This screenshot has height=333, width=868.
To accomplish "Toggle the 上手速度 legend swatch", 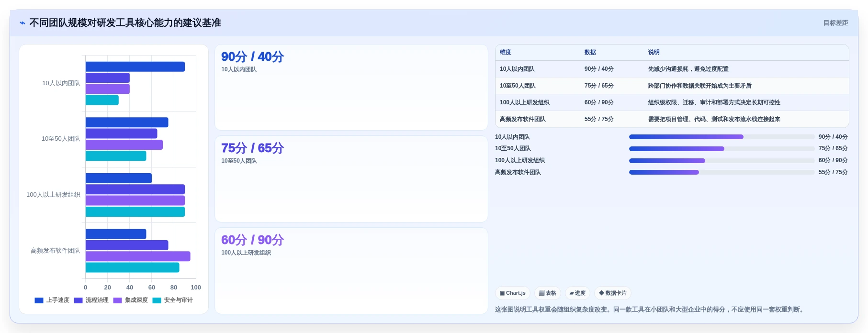I will click(x=39, y=300).
